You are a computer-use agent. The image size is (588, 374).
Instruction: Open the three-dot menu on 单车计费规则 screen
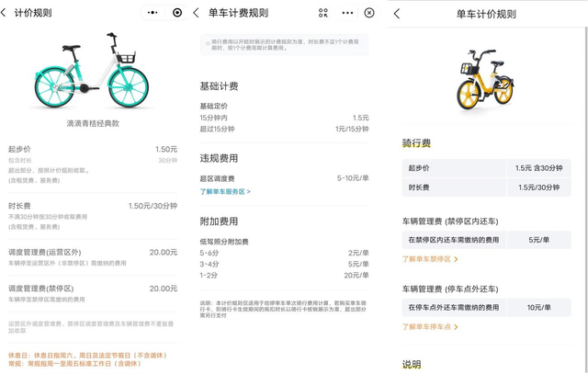(x=347, y=13)
